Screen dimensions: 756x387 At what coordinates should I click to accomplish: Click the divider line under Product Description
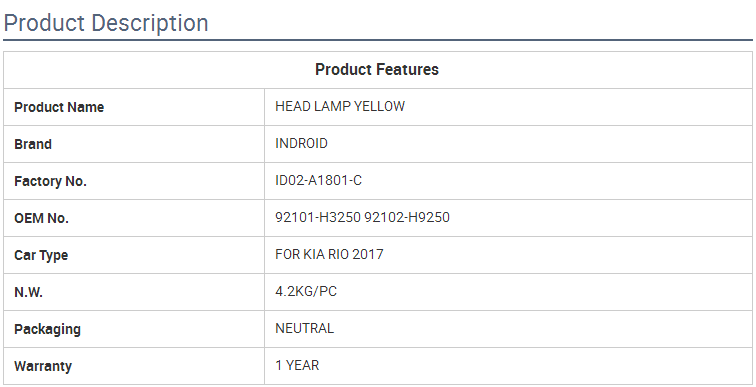378,40
